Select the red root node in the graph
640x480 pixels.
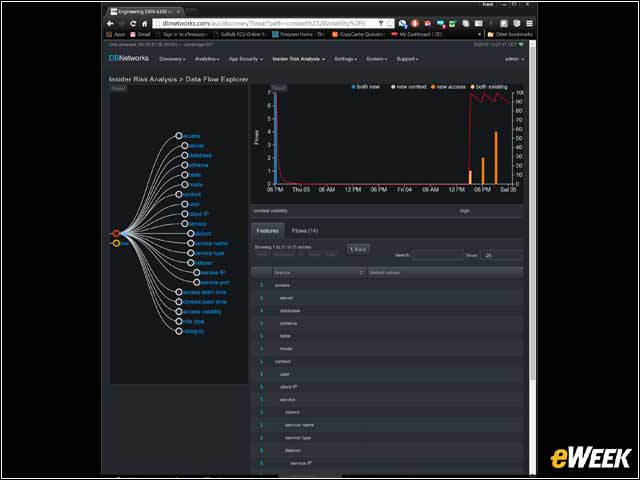click(116, 233)
